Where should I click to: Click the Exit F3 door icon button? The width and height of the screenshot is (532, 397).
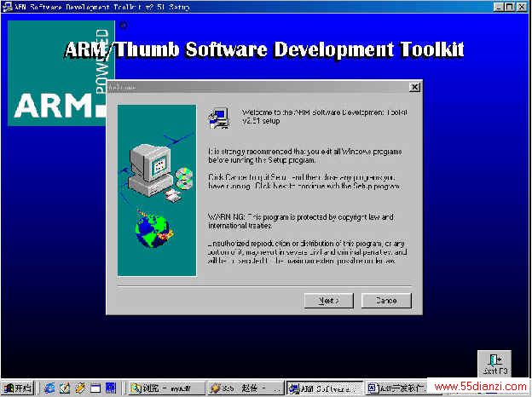pos(494,364)
